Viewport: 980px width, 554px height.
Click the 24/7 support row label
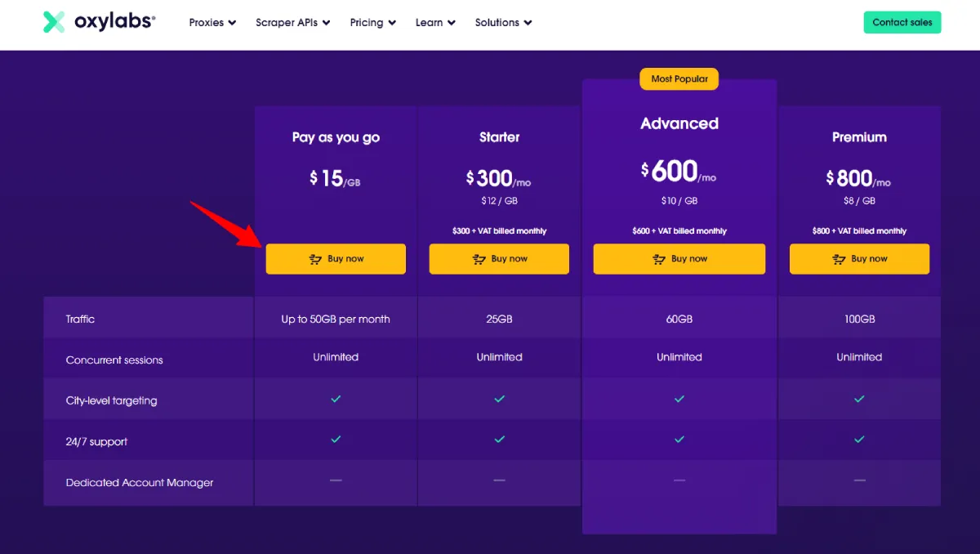(x=96, y=442)
